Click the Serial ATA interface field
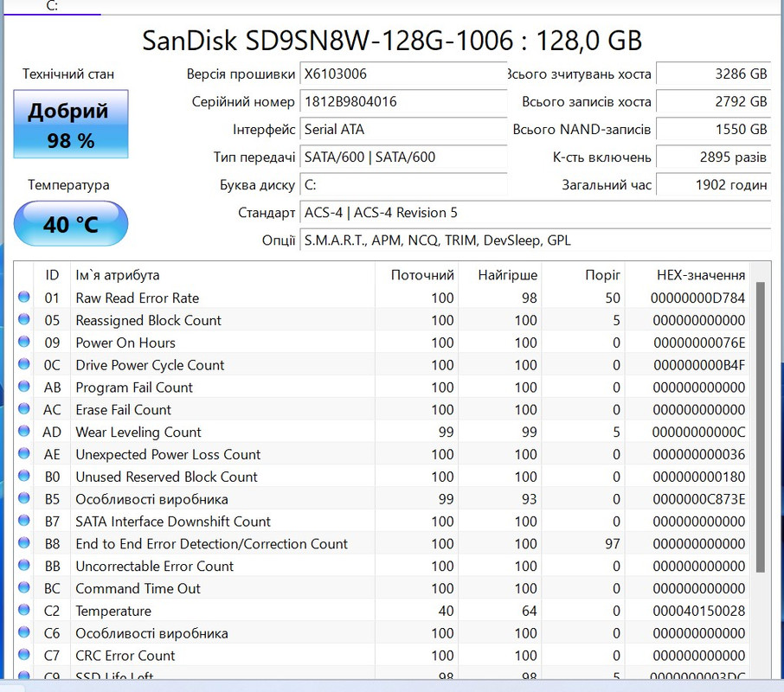Image resolution: width=784 pixels, height=692 pixels. coord(403,130)
